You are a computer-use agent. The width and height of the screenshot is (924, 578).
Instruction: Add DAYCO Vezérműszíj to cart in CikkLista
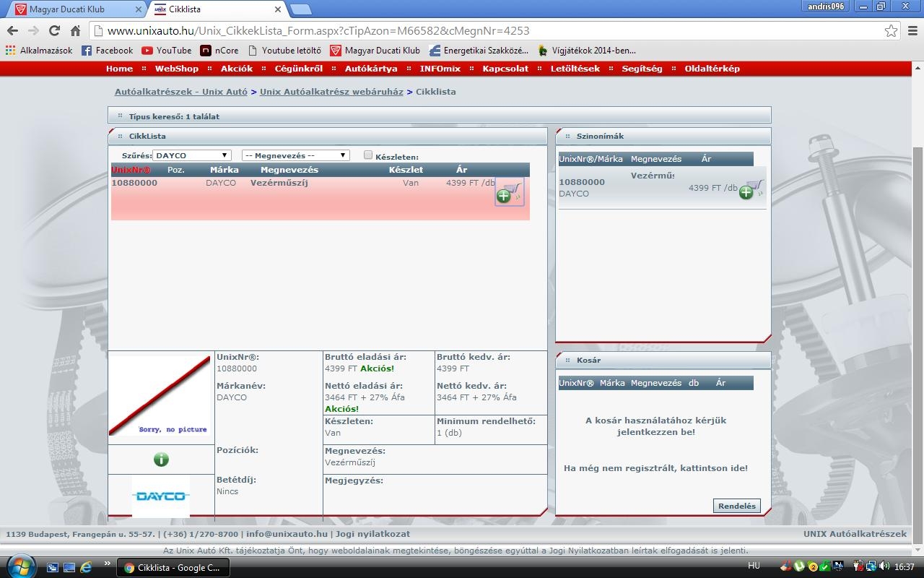coord(509,192)
